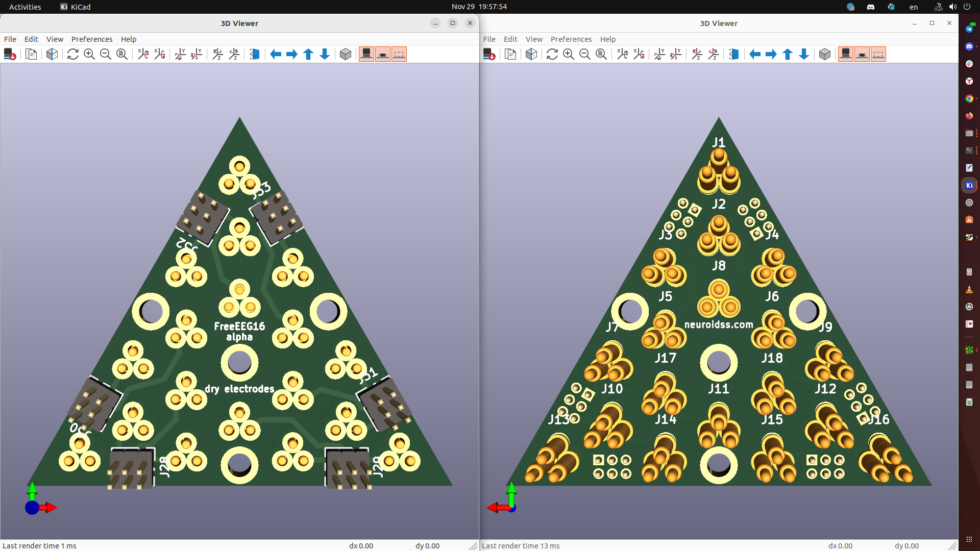
Task: Open Terminal from the dock
Action: coord(969,151)
